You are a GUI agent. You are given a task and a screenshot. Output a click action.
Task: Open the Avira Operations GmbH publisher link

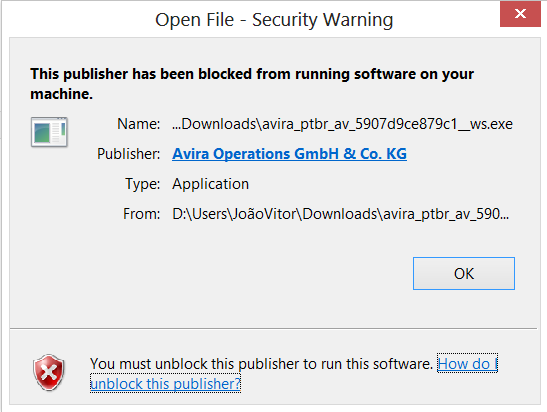coord(289,154)
